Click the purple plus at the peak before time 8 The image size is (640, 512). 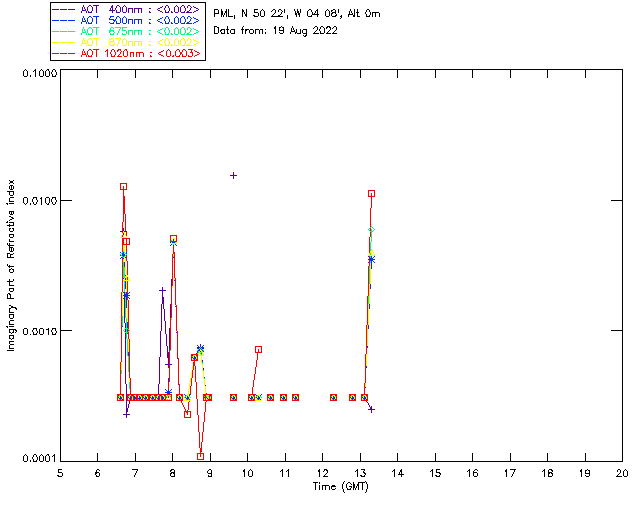(162, 290)
